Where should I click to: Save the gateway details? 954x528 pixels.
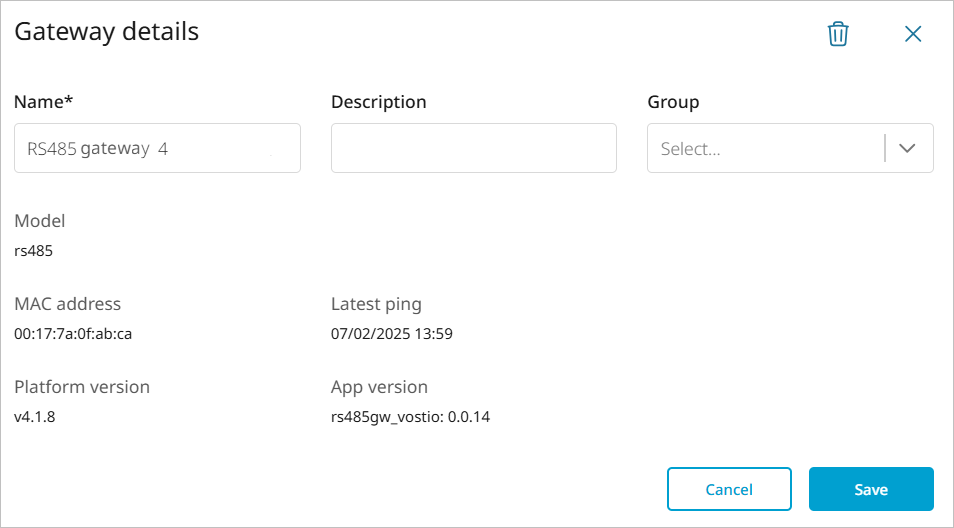pos(870,489)
